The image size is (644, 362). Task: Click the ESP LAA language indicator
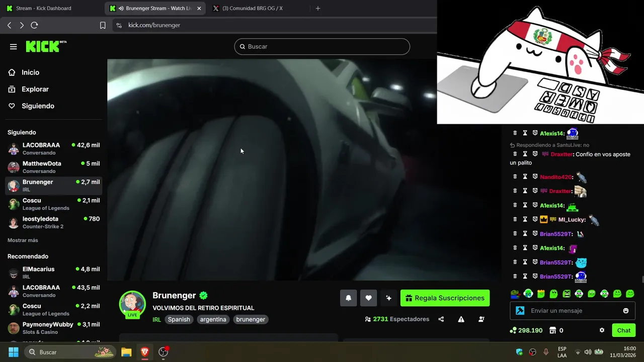[x=562, y=352]
